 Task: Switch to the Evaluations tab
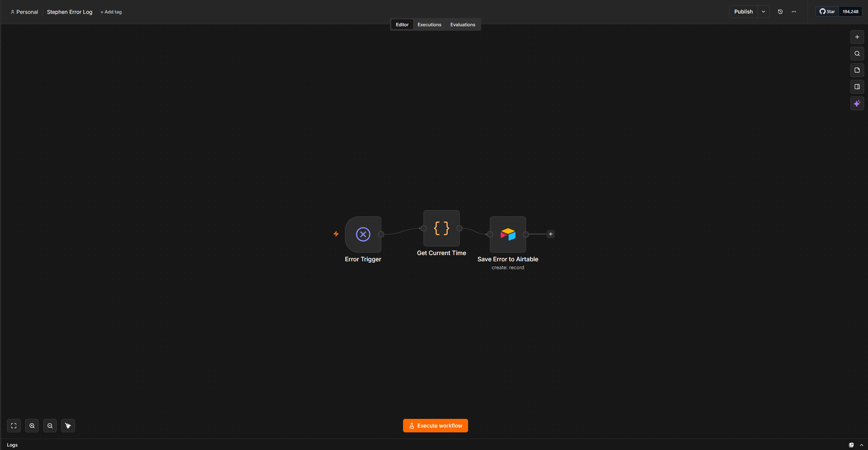463,25
